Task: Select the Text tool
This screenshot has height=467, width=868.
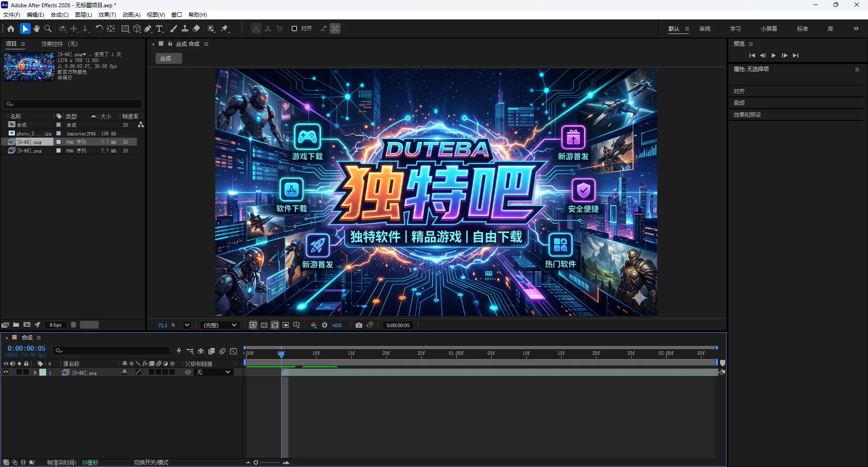Action: (159, 29)
